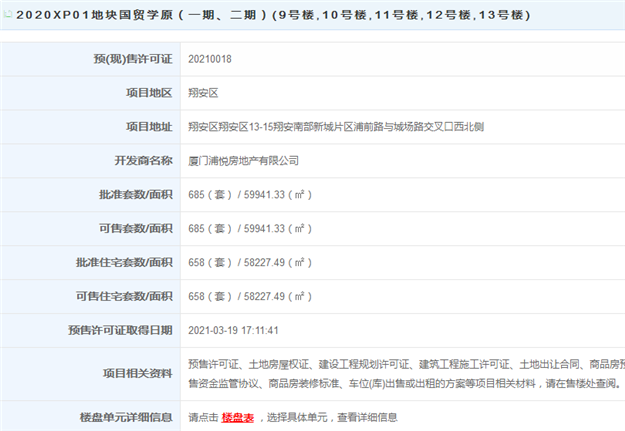The image size is (625, 431).
Task: Click the label 批准住宅套数/面积
Action: pyautogui.click(x=124, y=262)
